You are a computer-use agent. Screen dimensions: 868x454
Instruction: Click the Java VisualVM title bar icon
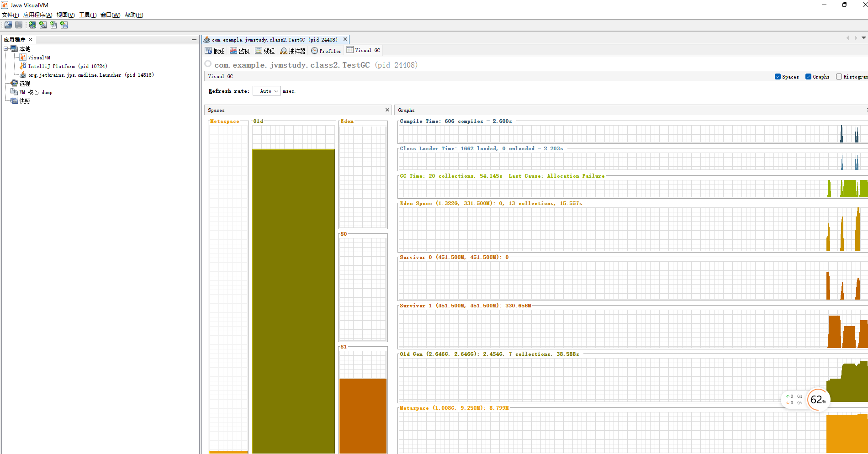[x=5, y=5]
